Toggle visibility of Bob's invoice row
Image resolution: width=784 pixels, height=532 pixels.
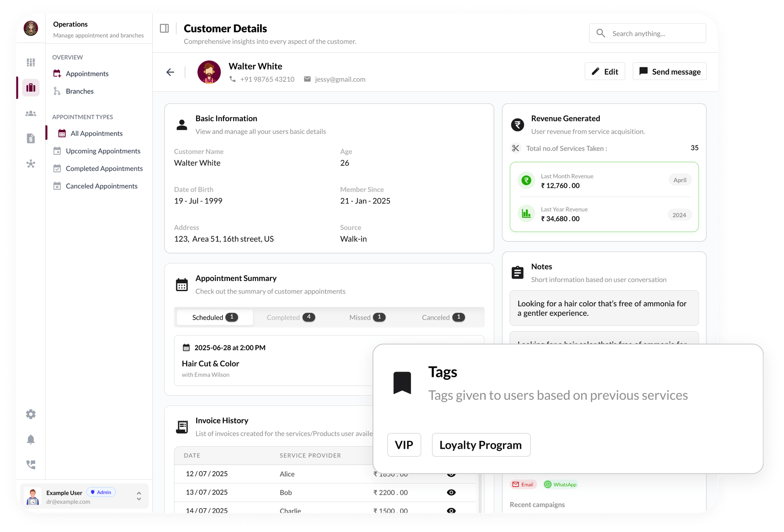pos(451,492)
